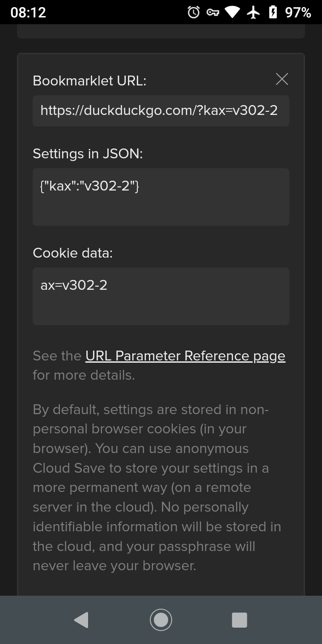Click the 'Cookie data:' label
Screen dimensions: 322x644
[x=73, y=253]
